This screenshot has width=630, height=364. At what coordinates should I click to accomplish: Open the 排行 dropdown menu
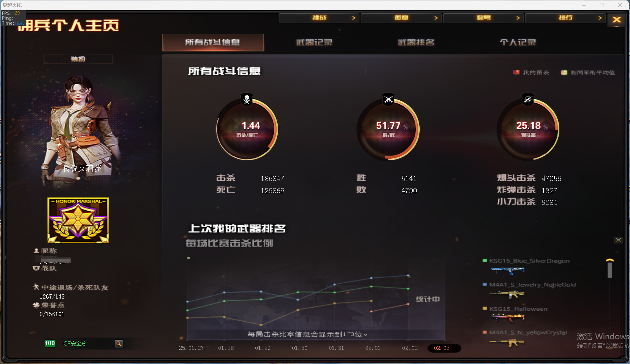(x=565, y=18)
